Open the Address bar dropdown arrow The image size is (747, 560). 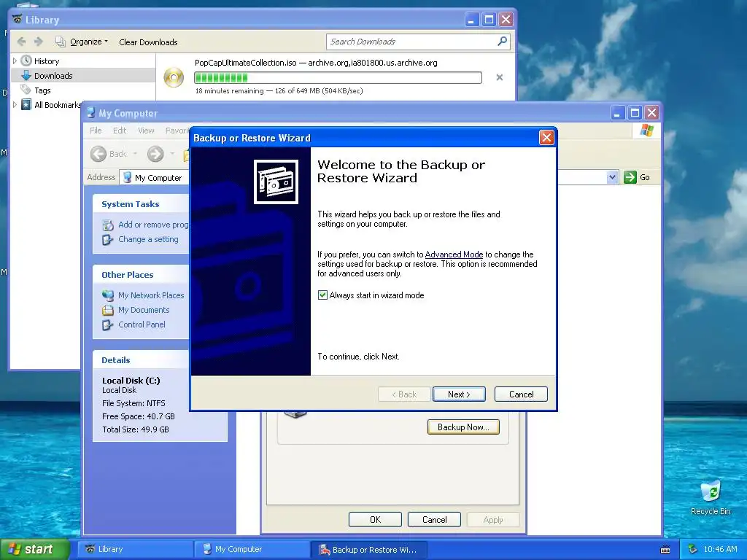tap(612, 177)
